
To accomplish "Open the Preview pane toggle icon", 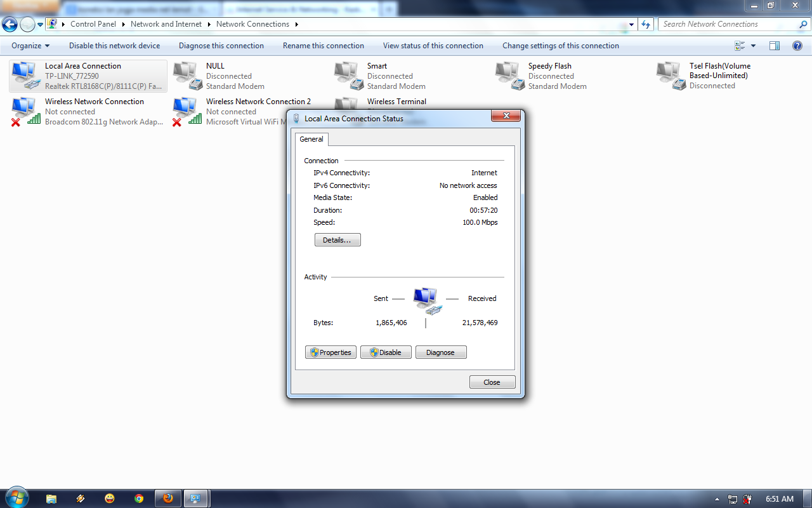I will 774,45.
